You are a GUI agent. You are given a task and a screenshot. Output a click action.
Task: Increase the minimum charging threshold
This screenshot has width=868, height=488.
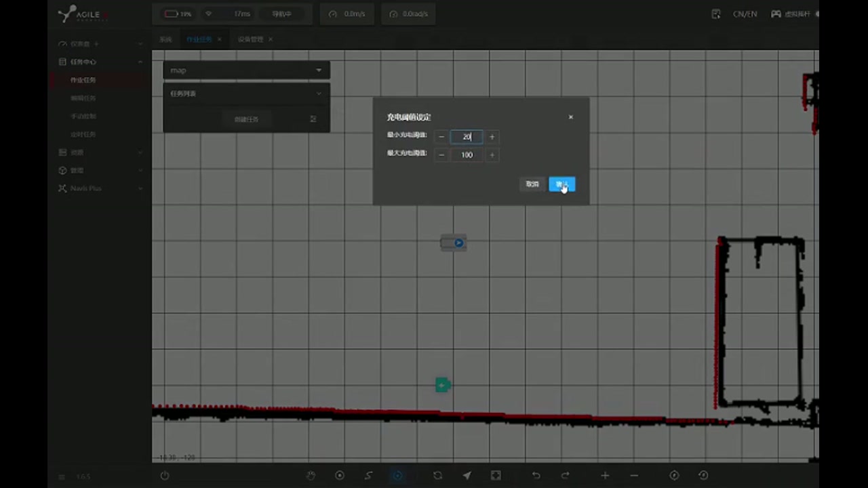(492, 137)
